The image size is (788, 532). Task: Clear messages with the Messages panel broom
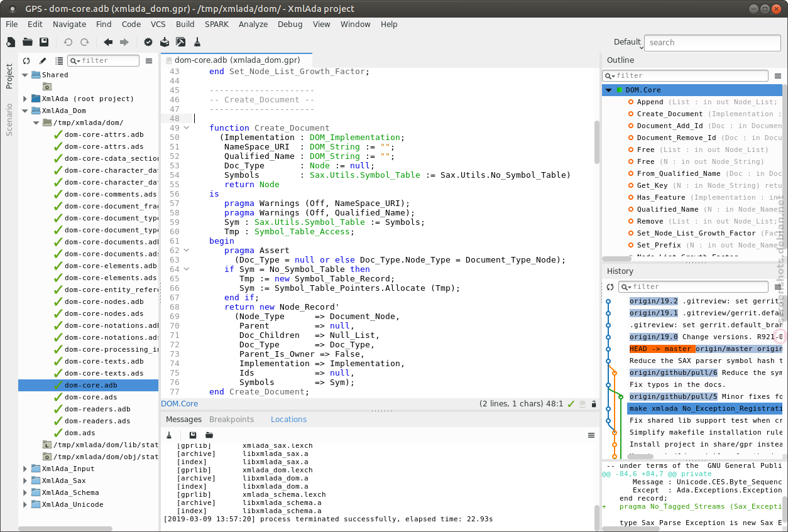169,435
